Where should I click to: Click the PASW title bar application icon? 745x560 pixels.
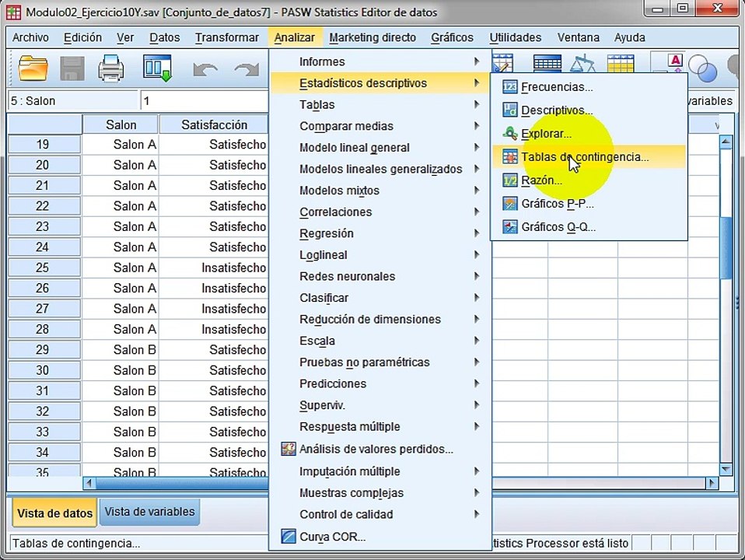click(13, 12)
